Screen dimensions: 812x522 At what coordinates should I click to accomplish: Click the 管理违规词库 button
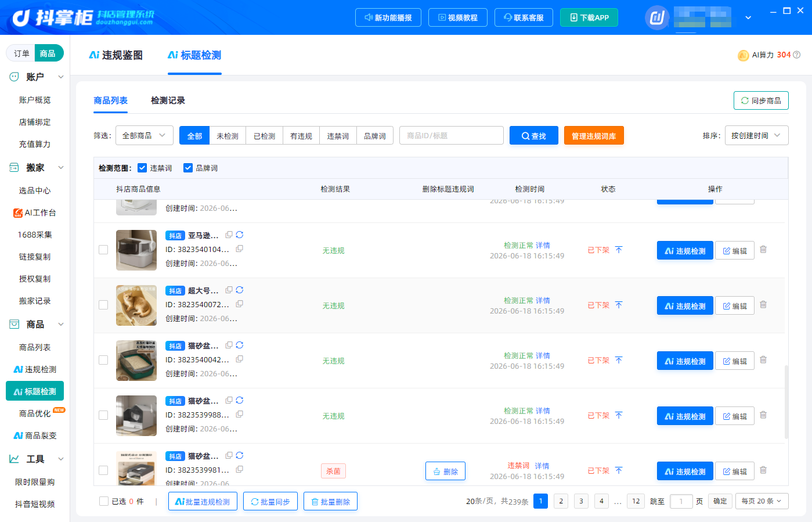[594, 135]
